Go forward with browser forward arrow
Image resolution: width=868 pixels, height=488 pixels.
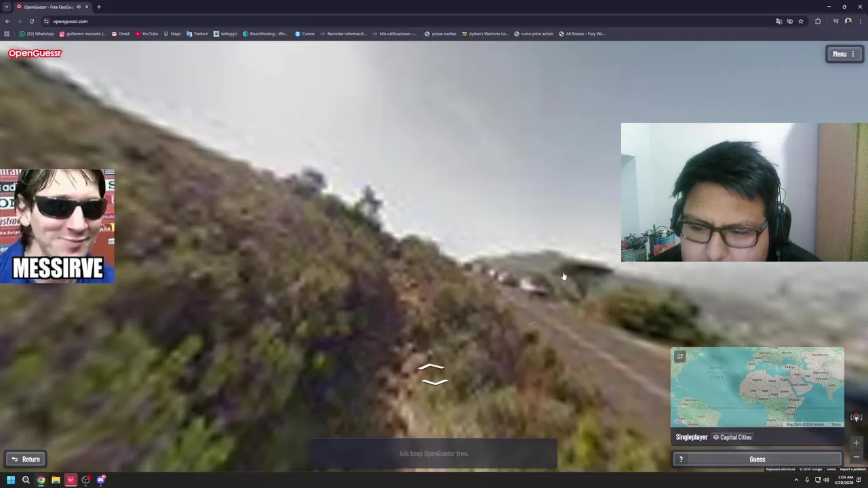[x=19, y=21]
